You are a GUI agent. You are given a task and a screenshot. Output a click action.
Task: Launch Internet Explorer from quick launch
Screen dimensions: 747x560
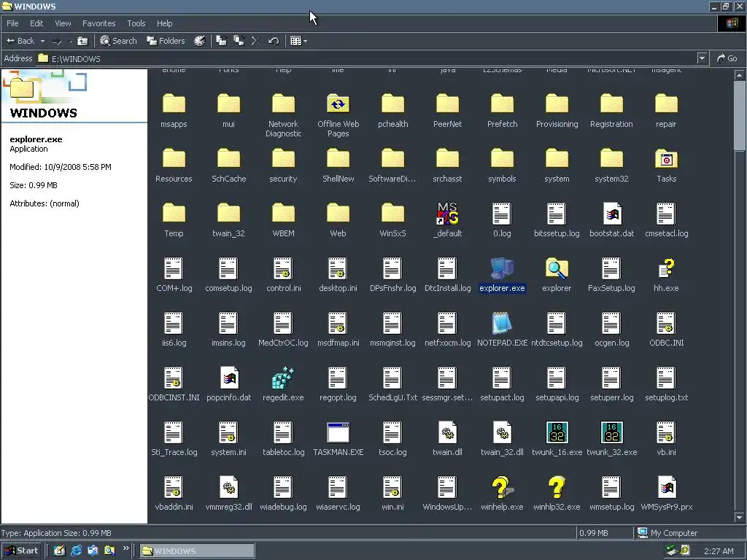click(76, 551)
